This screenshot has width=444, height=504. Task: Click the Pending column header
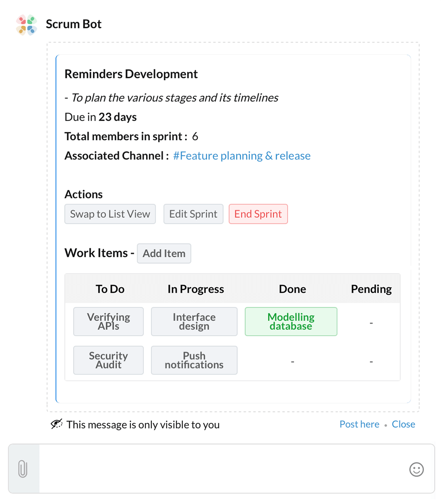click(x=371, y=289)
